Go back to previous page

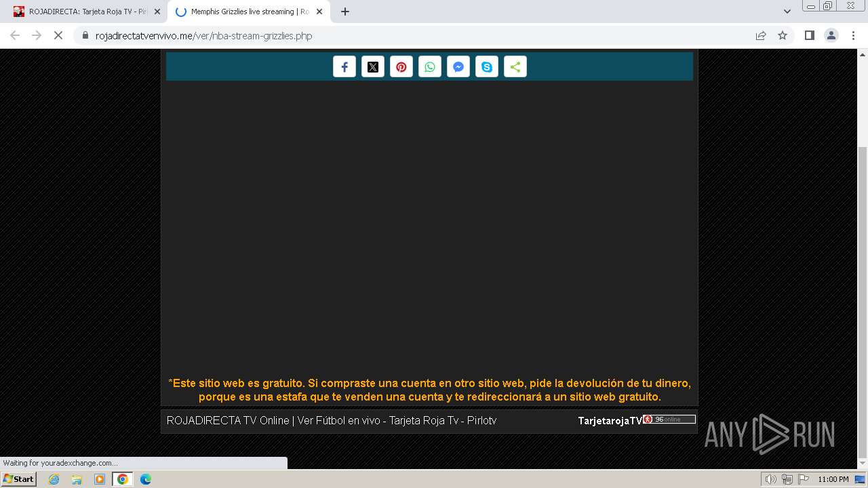(x=15, y=35)
